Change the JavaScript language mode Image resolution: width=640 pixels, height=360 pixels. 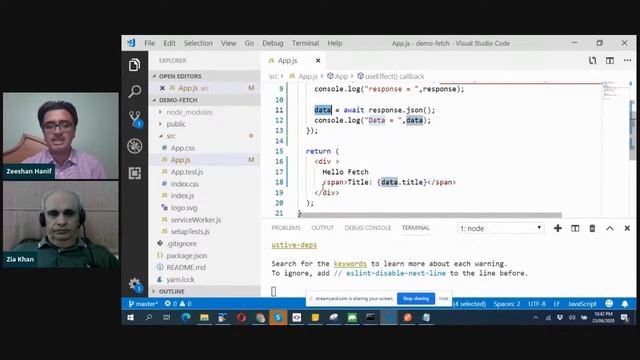(x=582, y=304)
